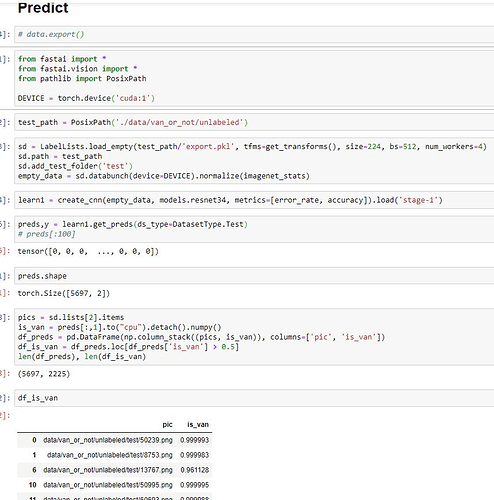
Task: Click the pics = sd.lists[2].items cell
Action: (x=254, y=337)
